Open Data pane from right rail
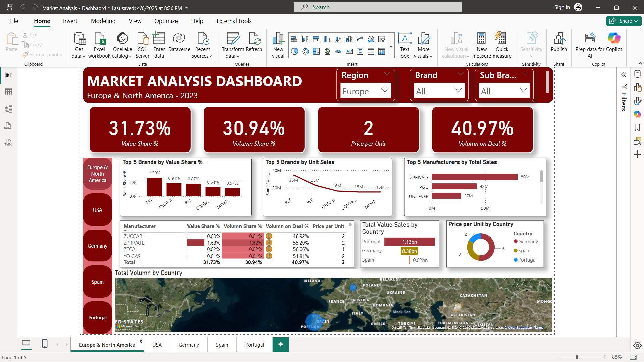The image size is (644, 362). click(637, 74)
